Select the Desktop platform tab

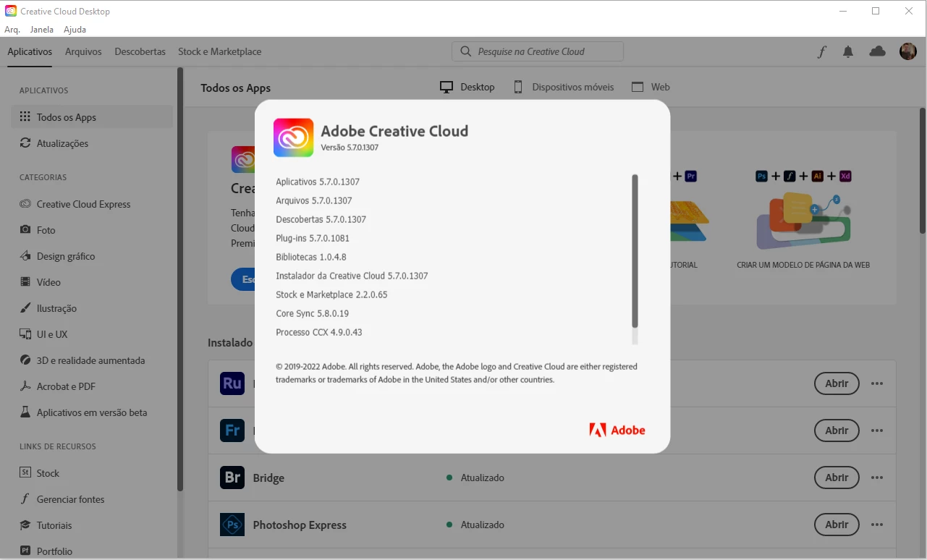(467, 87)
